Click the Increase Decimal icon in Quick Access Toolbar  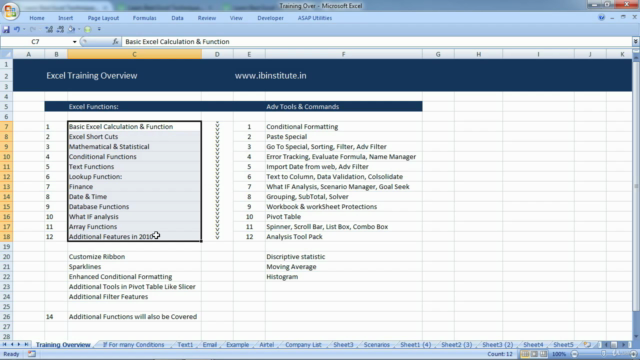[x=49, y=29]
